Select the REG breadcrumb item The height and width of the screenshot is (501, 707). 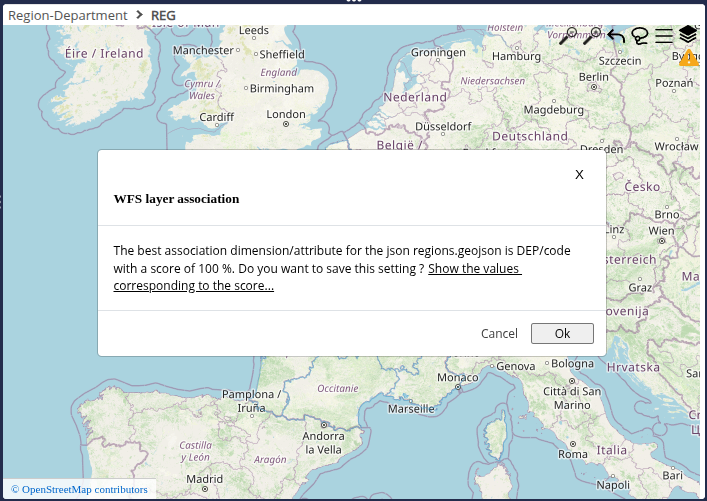(163, 15)
